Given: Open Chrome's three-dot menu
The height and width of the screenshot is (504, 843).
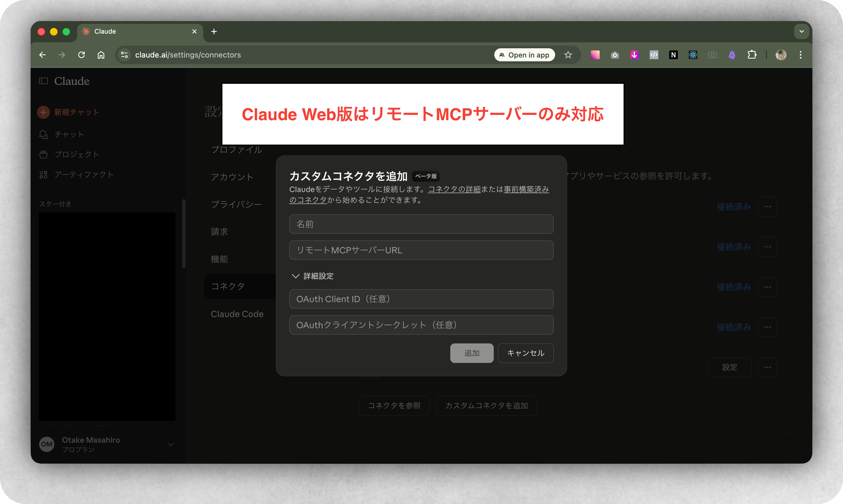Looking at the screenshot, I should point(801,55).
